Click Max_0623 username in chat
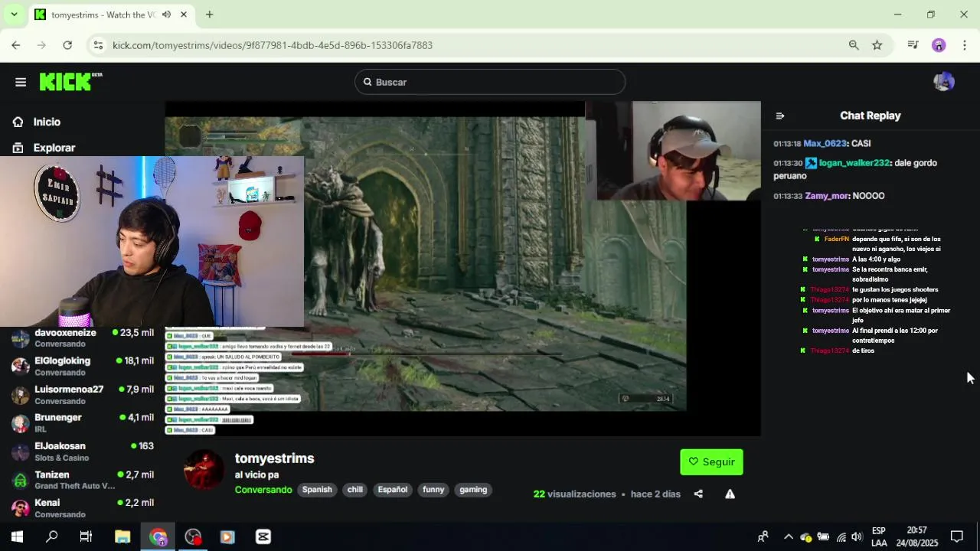Viewport: 980px width, 551px height. (x=825, y=144)
